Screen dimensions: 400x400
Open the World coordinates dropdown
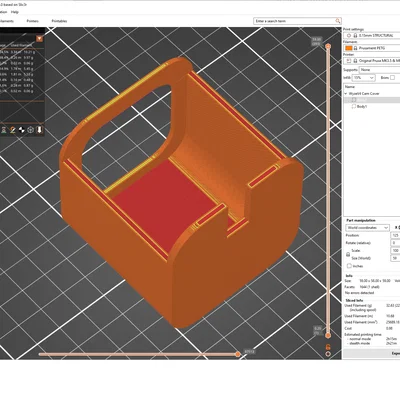pyautogui.click(x=367, y=228)
